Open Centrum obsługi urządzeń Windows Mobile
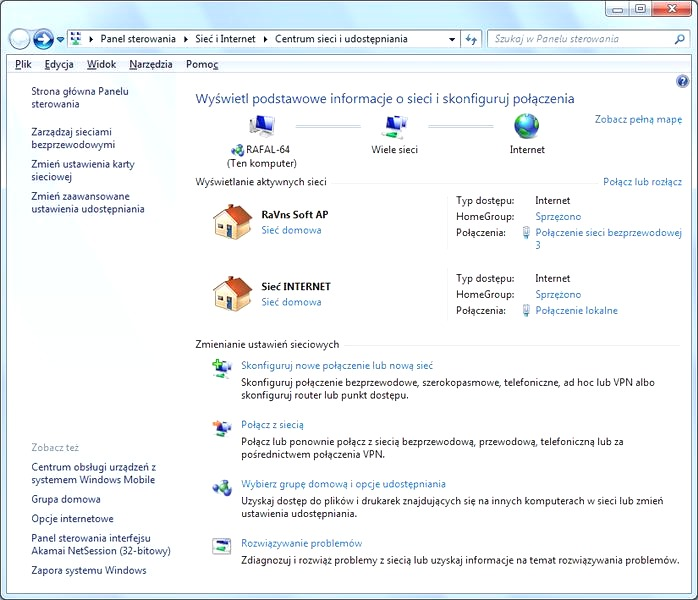Viewport: 698px width, 600px height. [x=93, y=474]
